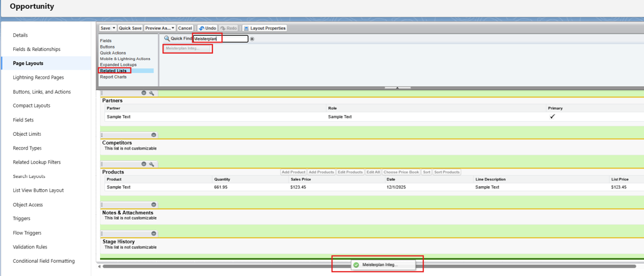
Task: Select Report Charts palette category
Action: pos(113,77)
